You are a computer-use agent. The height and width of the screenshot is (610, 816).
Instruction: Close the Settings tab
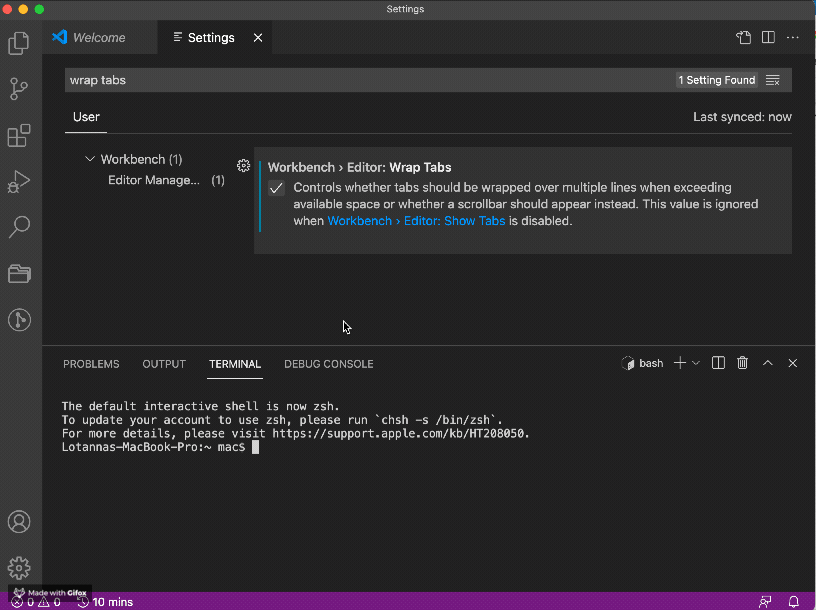(258, 37)
